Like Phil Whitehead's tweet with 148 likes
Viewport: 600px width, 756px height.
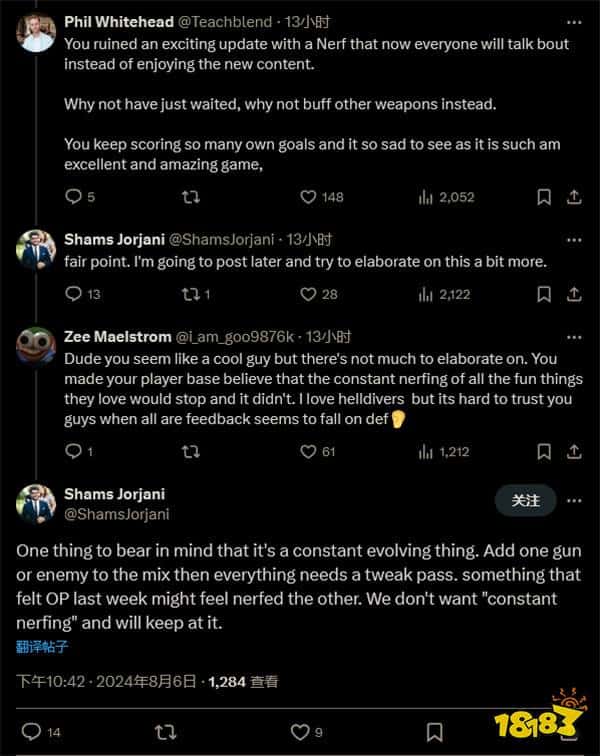click(309, 197)
